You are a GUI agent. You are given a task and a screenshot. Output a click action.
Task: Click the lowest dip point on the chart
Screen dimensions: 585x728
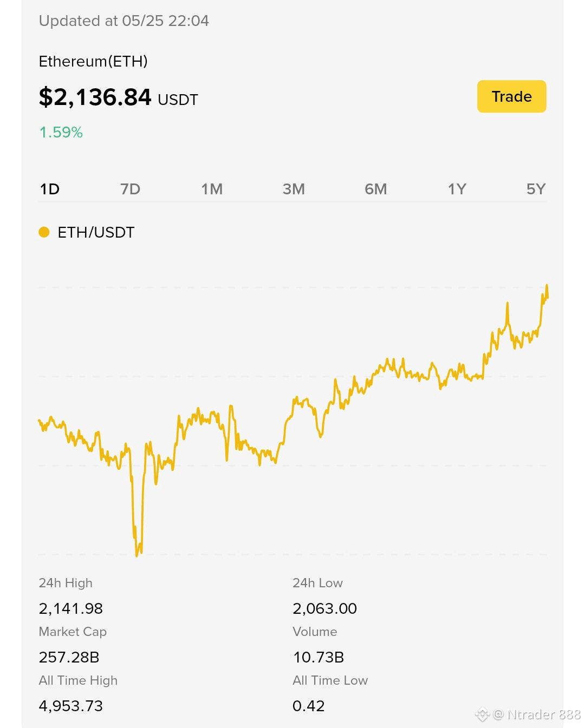point(136,554)
